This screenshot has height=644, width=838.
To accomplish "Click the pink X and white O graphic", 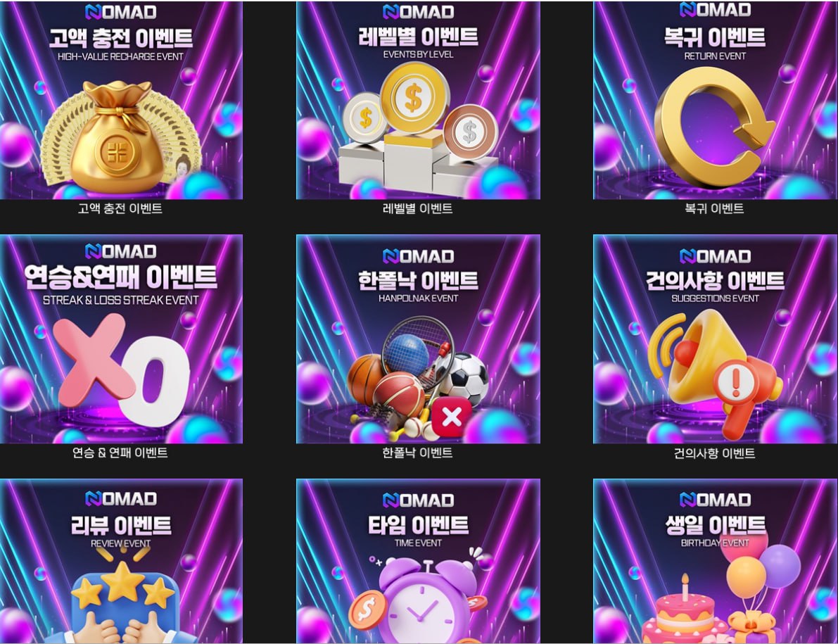I will (x=122, y=370).
